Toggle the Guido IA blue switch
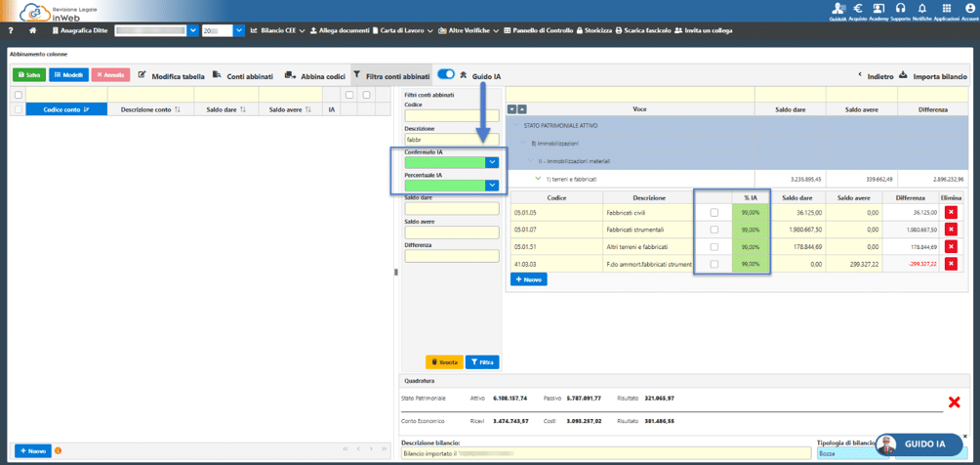 click(x=446, y=74)
